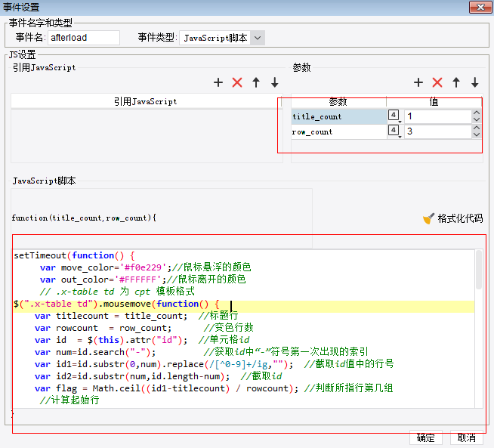Viewport: 494px width, 448px height.
Task: Click the 格式化代码 format code button
Action: coord(452,218)
